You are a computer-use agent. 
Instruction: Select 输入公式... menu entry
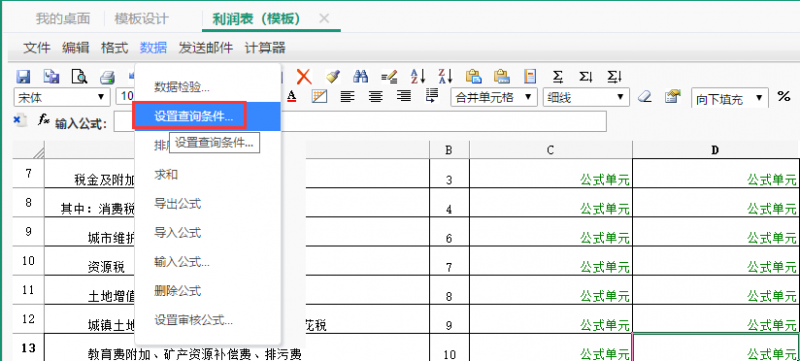tap(208, 262)
